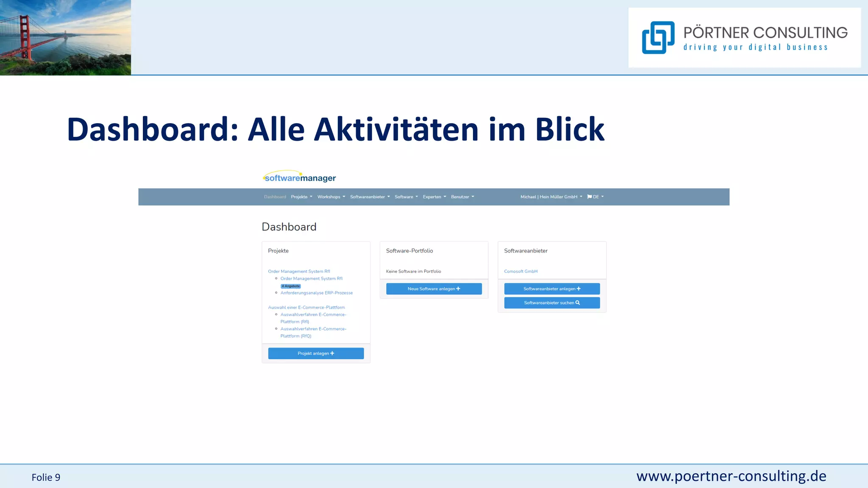Open the Software navigation dropdown

[406, 197]
